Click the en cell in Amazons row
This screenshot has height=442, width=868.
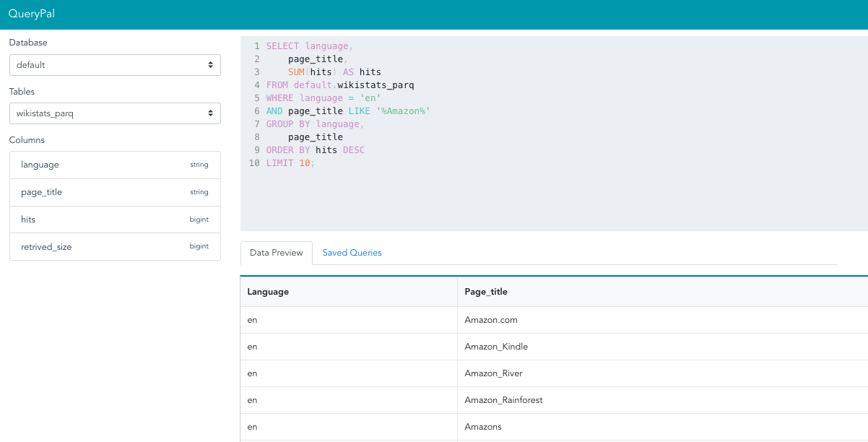coord(349,427)
